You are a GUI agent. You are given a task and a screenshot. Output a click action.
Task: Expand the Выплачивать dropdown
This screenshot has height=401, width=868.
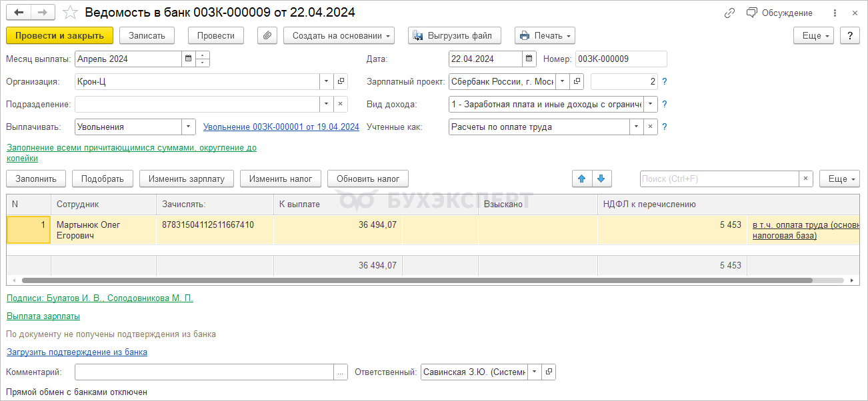pyautogui.click(x=189, y=127)
